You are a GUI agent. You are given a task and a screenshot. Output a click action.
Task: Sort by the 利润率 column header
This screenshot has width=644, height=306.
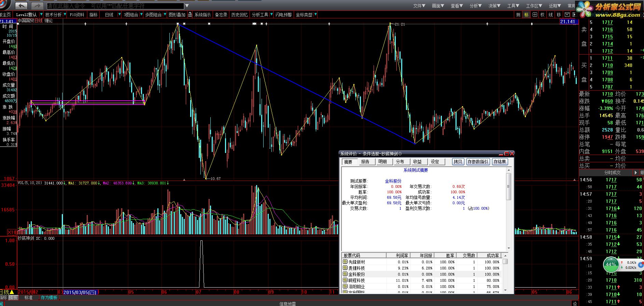point(398,255)
